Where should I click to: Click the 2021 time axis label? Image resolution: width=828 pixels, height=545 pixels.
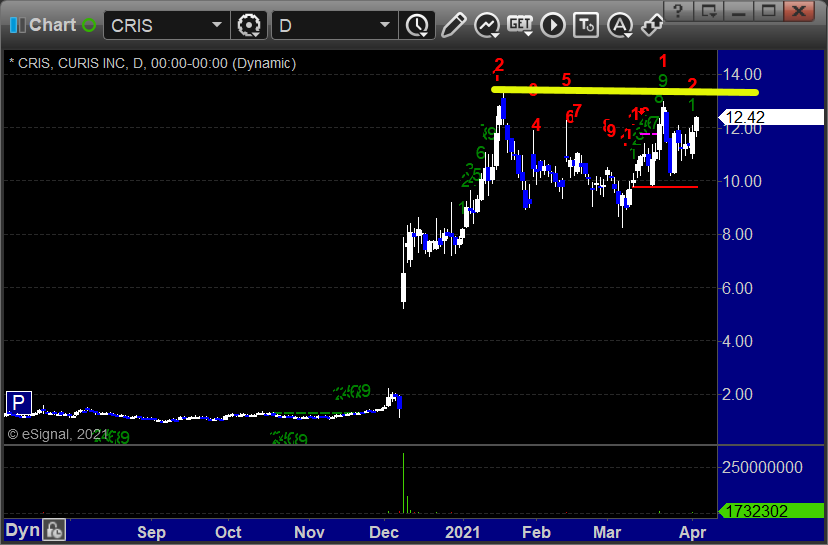tap(463, 532)
